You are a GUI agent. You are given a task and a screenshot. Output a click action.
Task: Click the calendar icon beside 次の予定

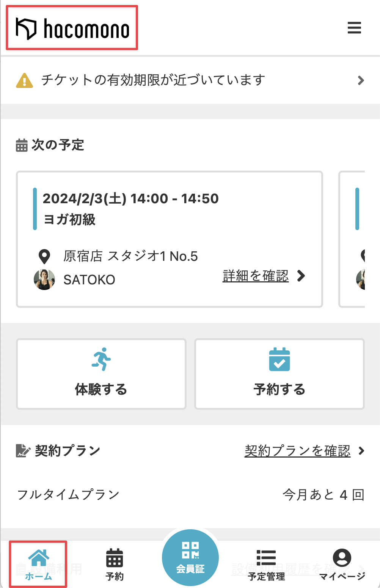pyautogui.click(x=22, y=145)
